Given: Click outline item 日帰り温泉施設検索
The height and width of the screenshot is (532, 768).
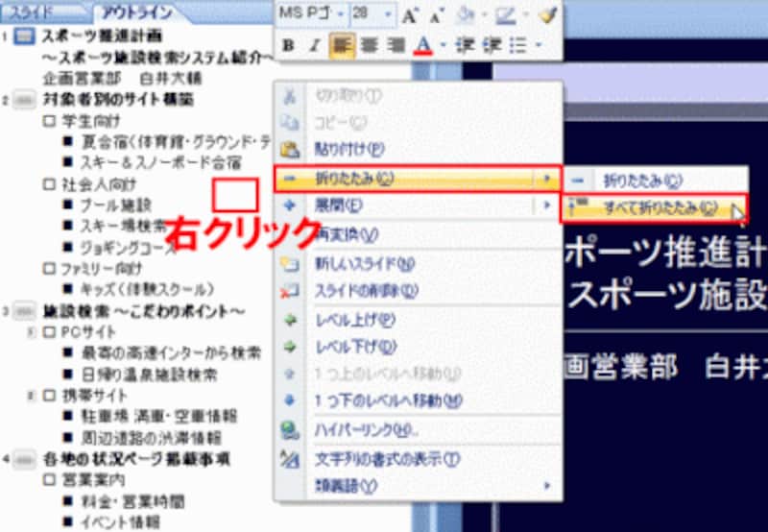Looking at the screenshot, I should (x=150, y=375).
